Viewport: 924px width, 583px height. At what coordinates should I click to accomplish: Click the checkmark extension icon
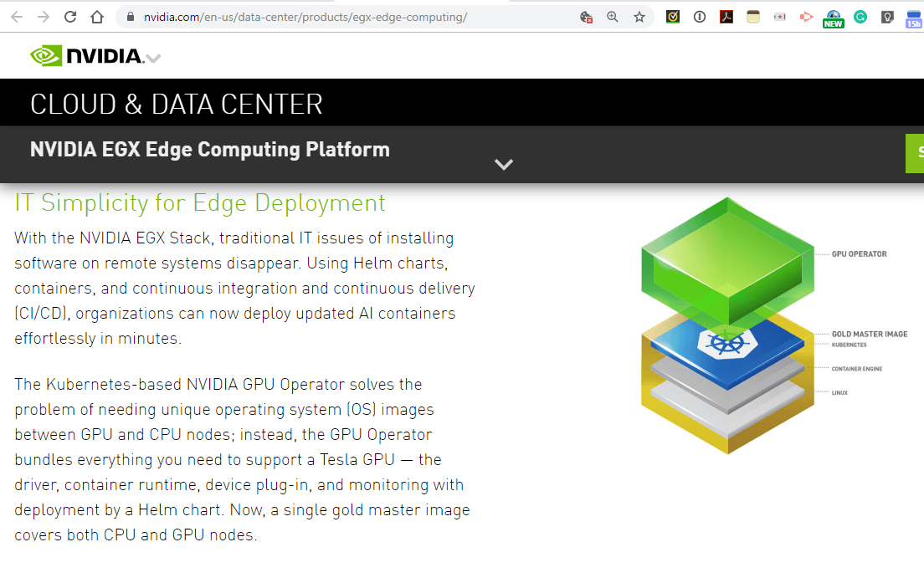(x=672, y=17)
